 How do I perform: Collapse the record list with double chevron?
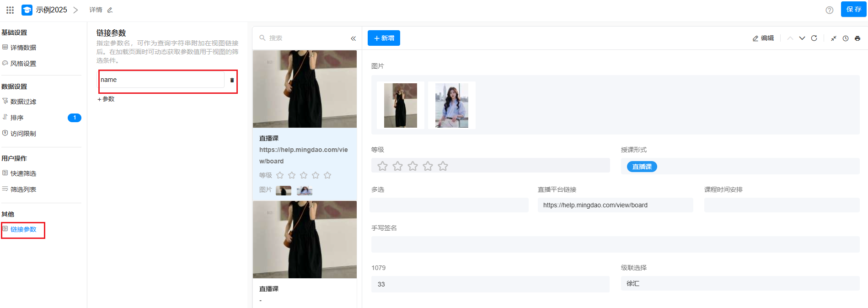[x=353, y=38]
